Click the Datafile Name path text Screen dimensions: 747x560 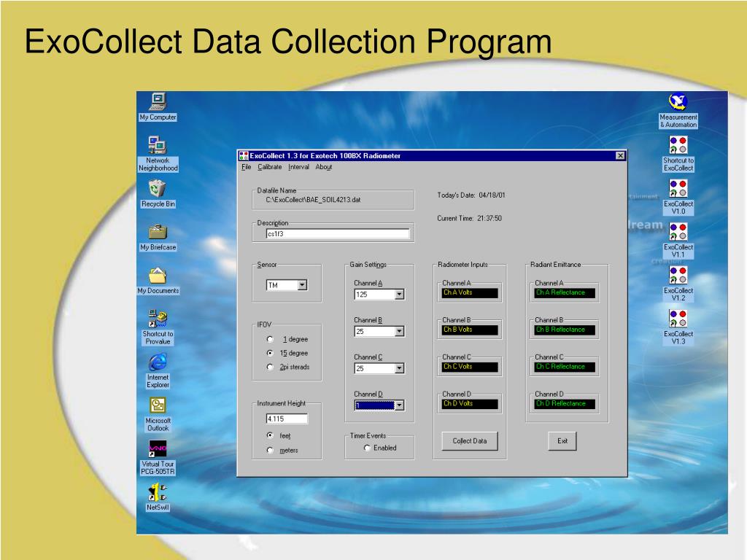[x=313, y=200]
